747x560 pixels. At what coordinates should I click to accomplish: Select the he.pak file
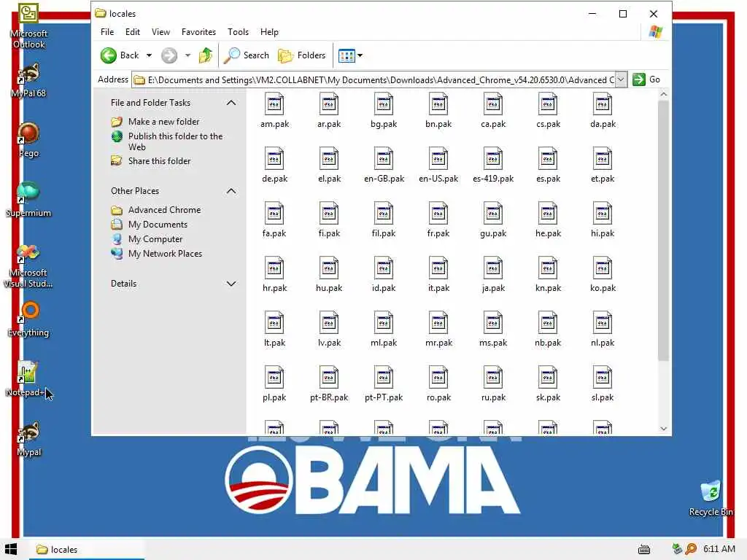point(548,221)
